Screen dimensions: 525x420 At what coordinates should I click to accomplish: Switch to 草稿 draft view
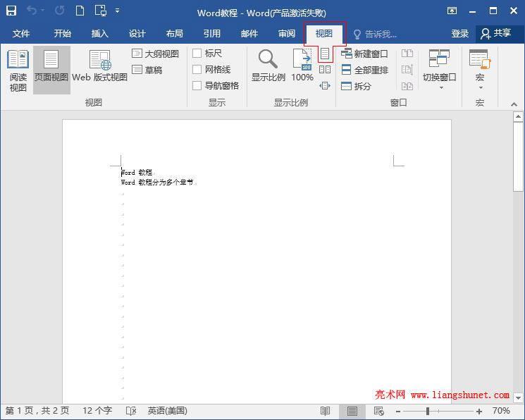tap(147, 70)
